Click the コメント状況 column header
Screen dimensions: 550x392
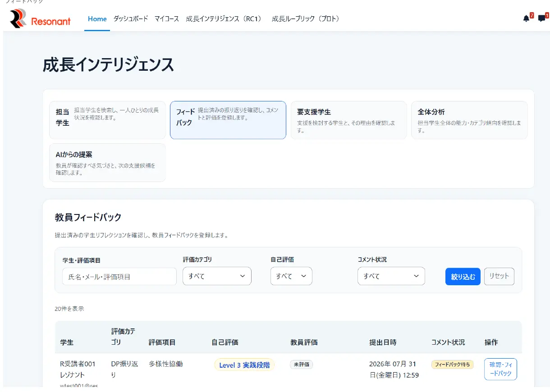click(x=448, y=342)
